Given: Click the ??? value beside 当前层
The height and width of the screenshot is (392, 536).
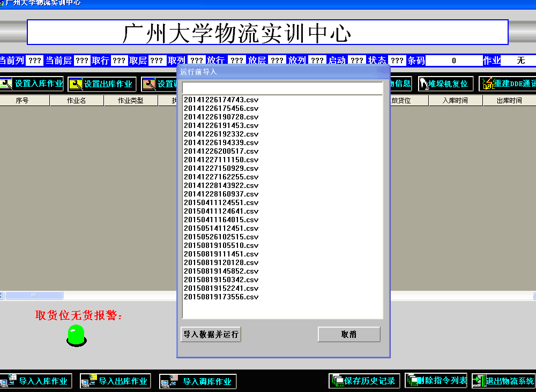Looking at the screenshot, I should coord(82,61).
